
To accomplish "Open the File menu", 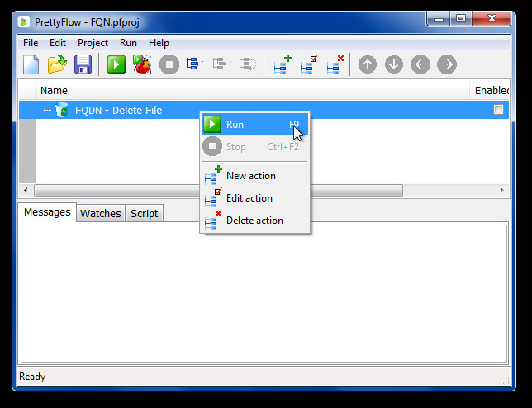I will coord(31,43).
